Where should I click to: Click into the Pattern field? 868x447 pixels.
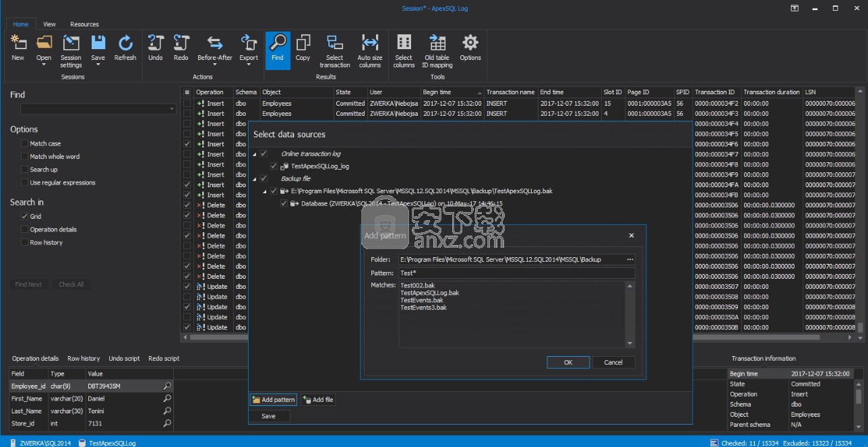pyautogui.click(x=517, y=273)
